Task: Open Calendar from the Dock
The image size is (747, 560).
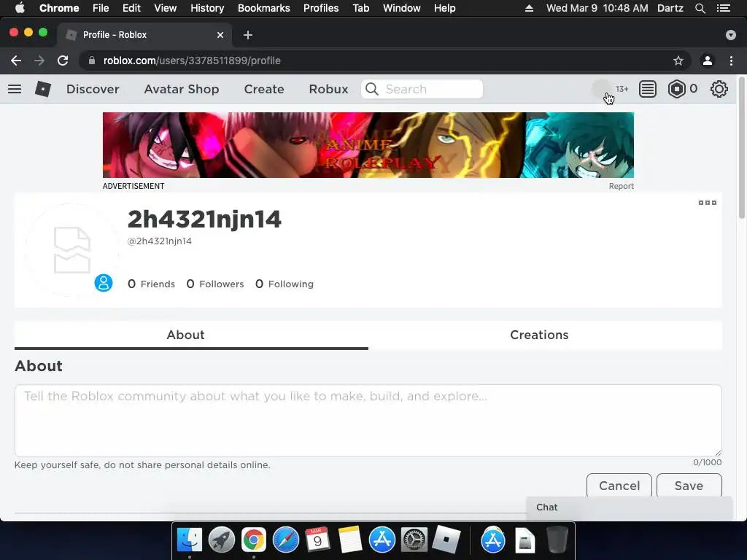Action: tap(317, 540)
